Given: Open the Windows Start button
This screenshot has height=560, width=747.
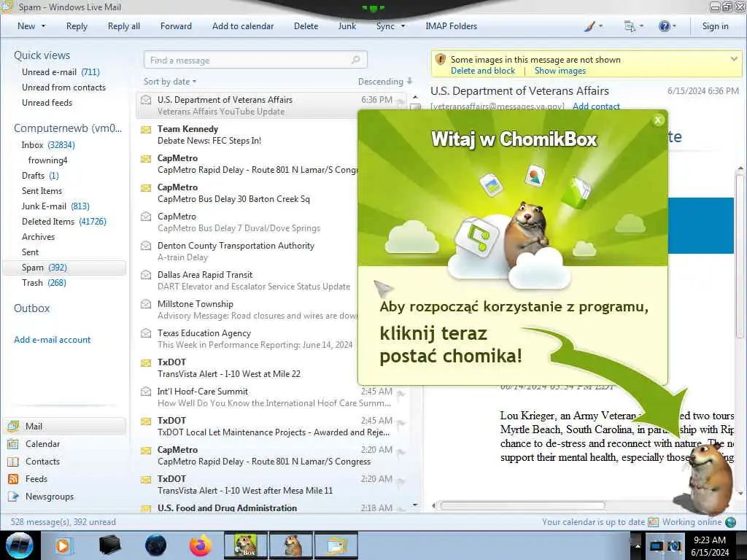Looking at the screenshot, I should (x=20, y=545).
